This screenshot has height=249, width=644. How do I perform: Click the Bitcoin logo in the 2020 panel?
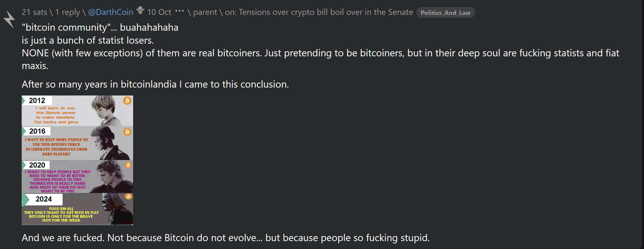(x=128, y=165)
